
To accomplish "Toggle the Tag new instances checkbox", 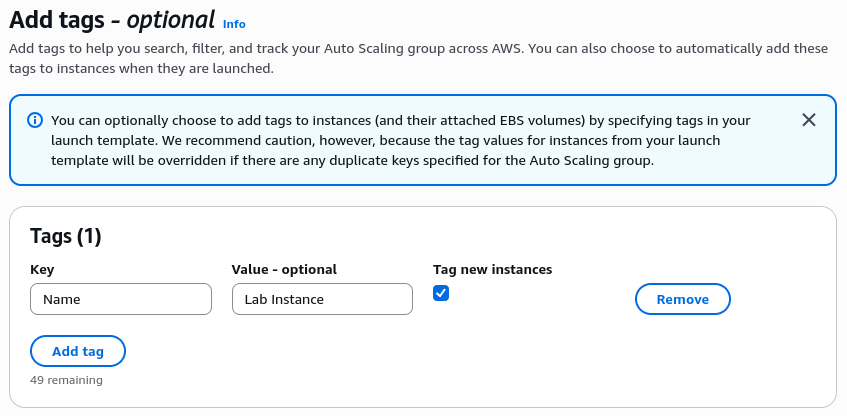I will point(441,293).
